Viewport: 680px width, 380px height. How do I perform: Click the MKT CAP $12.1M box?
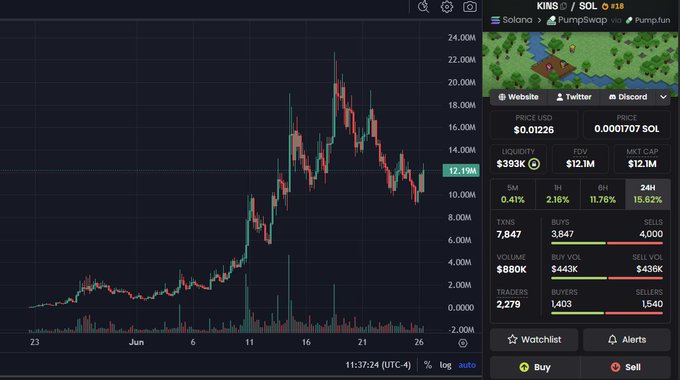click(x=642, y=158)
